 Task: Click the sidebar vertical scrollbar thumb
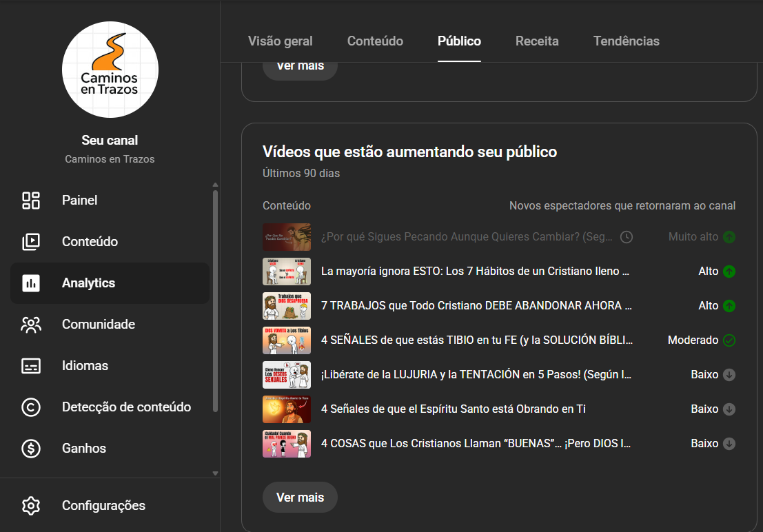pos(215,301)
